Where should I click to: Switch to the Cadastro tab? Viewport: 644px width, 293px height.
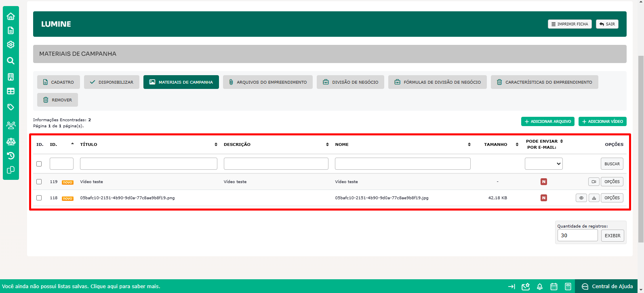point(59,82)
